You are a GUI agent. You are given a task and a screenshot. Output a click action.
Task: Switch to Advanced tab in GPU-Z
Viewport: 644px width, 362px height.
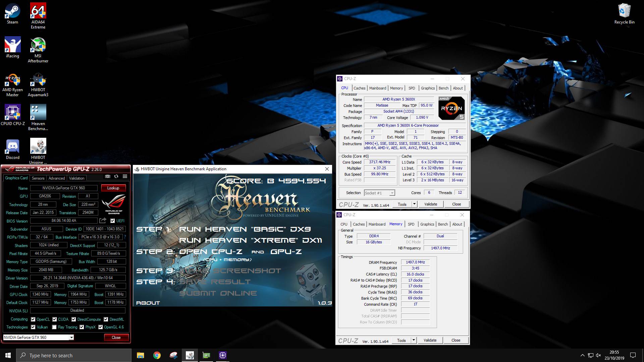pos(57,178)
